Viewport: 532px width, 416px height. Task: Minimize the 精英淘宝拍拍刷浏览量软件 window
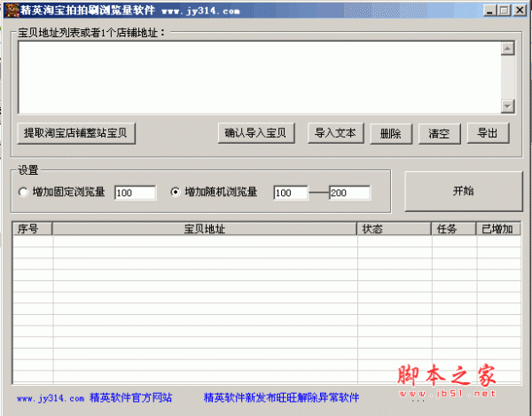click(x=489, y=10)
